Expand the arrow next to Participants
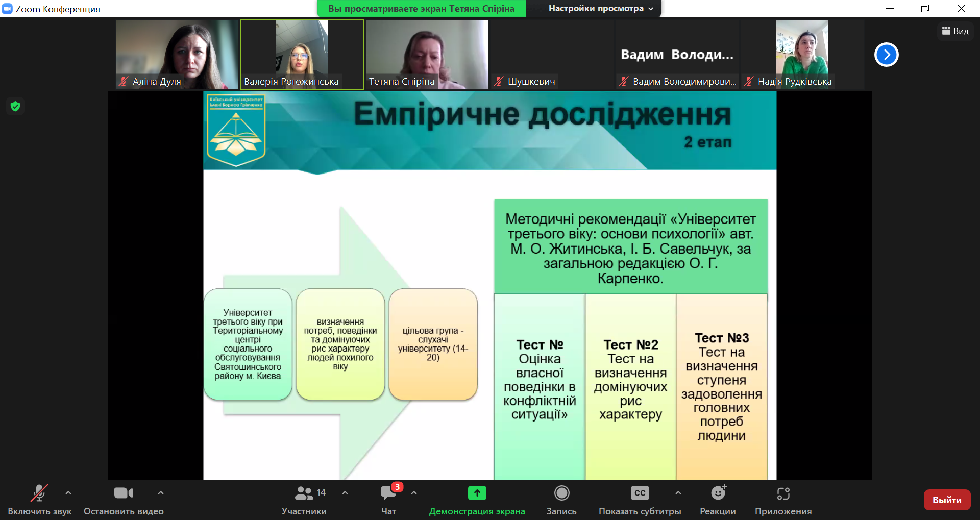This screenshot has width=980, height=520. tap(345, 493)
